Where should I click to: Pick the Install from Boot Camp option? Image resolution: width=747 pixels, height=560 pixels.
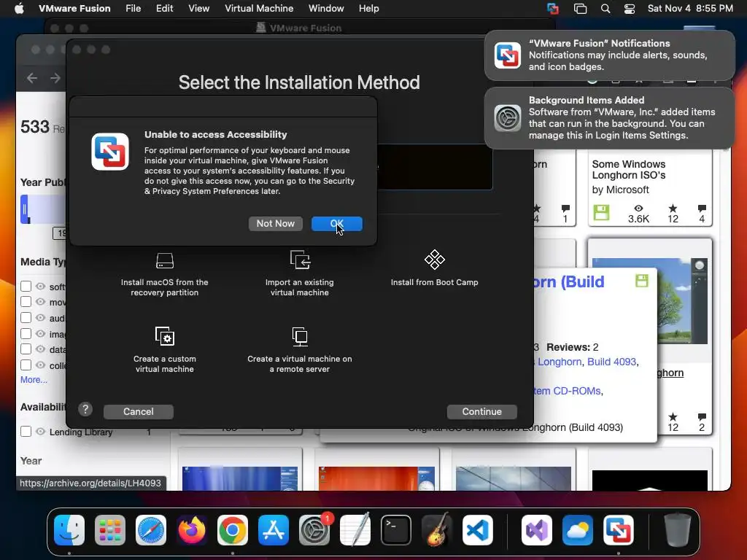click(x=435, y=269)
